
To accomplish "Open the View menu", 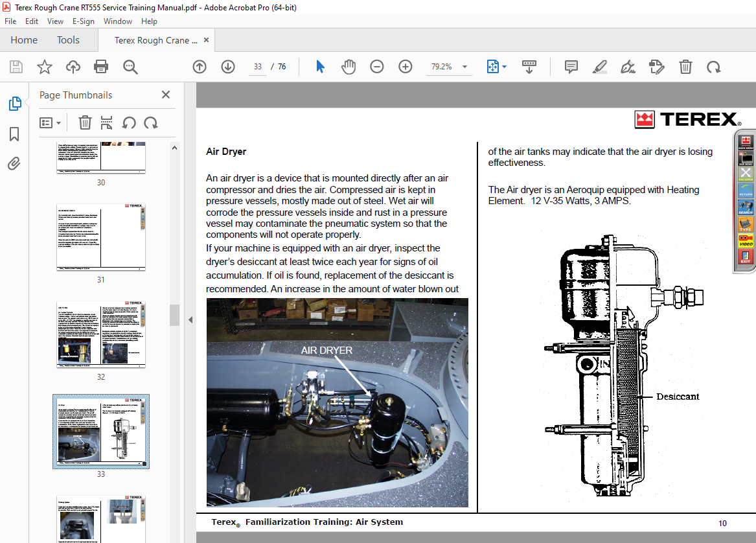I will (x=55, y=21).
